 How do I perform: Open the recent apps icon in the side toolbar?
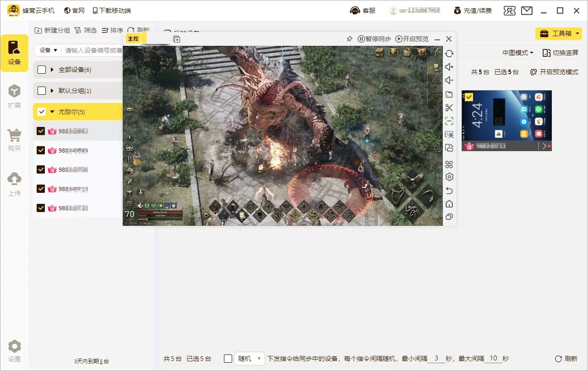pos(449,217)
